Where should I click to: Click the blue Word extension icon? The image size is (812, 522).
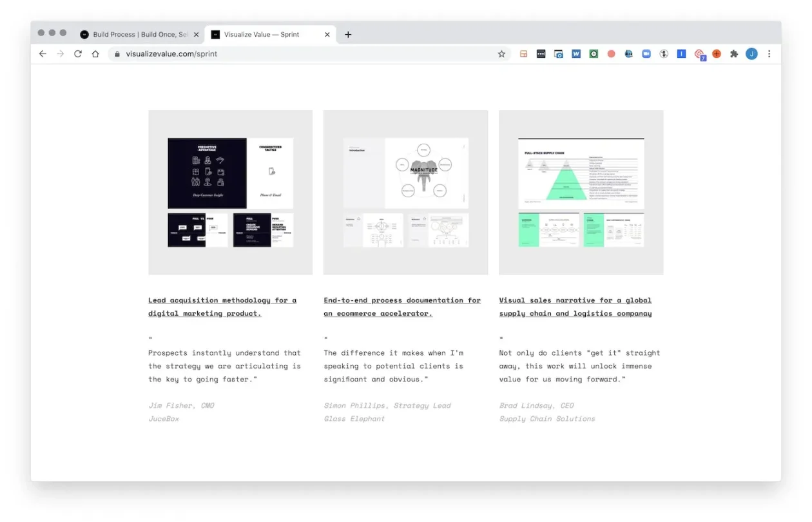pos(576,54)
